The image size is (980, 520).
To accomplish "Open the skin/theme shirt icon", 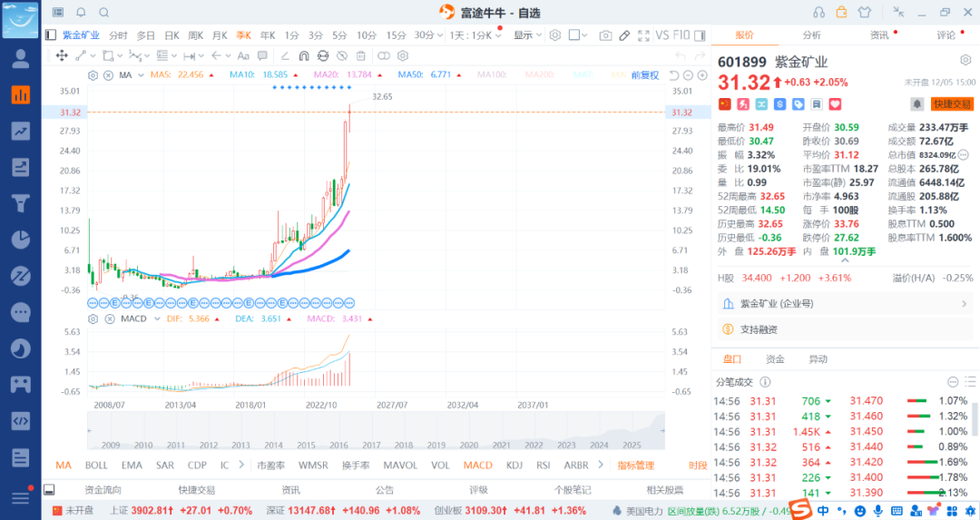I will 865,12.
